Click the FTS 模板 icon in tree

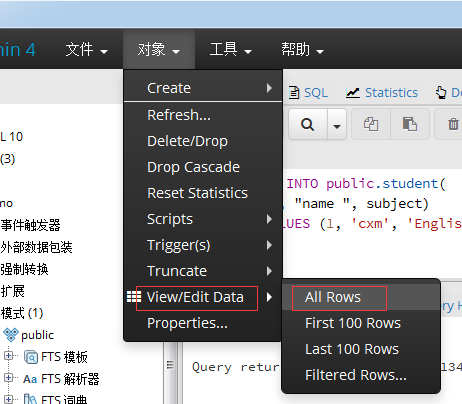click(31, 357)
